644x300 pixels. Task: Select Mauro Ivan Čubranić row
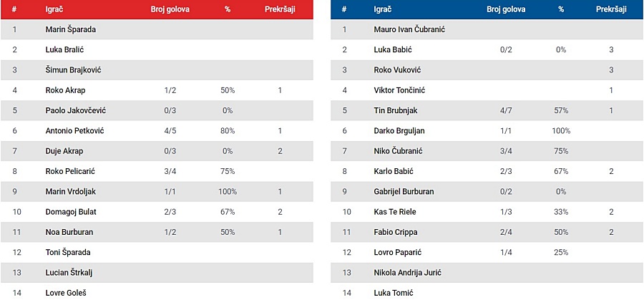[487, 29]
